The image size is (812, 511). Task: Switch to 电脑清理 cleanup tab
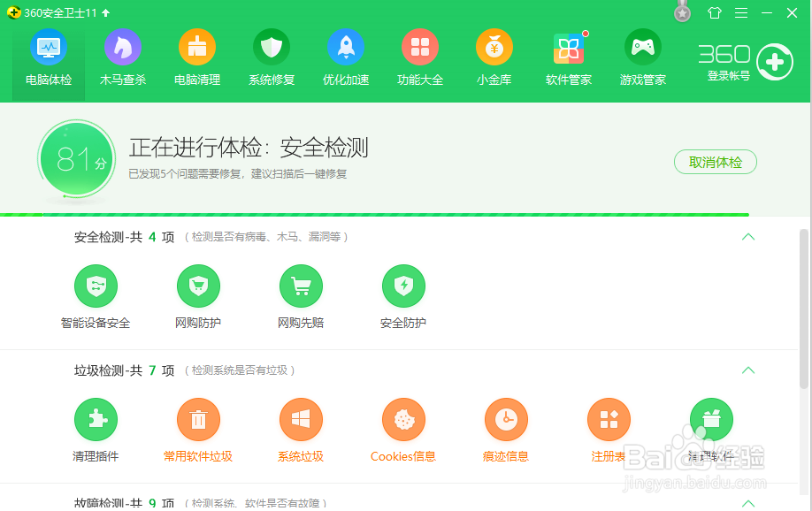tap(197, 57)
